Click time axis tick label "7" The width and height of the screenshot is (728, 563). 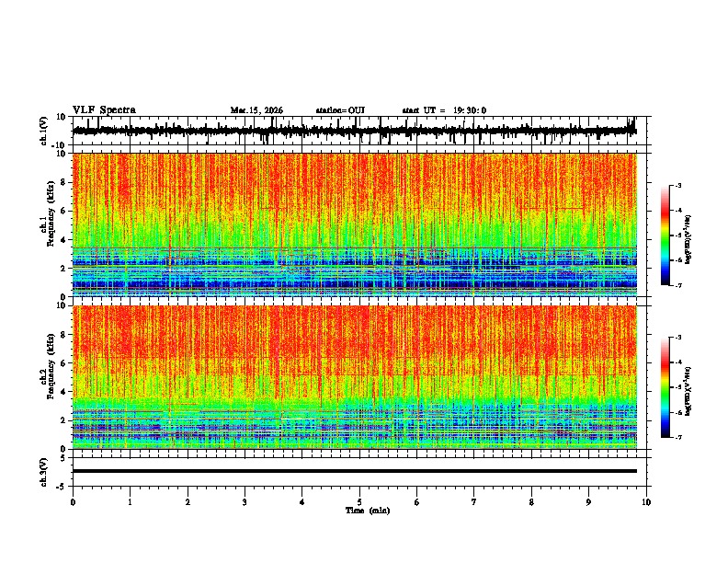pos(474,502)
